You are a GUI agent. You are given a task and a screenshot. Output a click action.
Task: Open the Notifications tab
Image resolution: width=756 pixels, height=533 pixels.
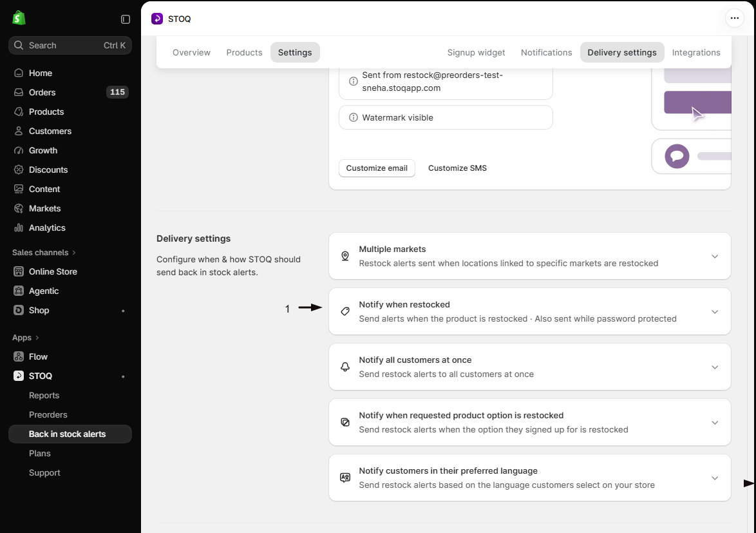click(x=546, y=52)
